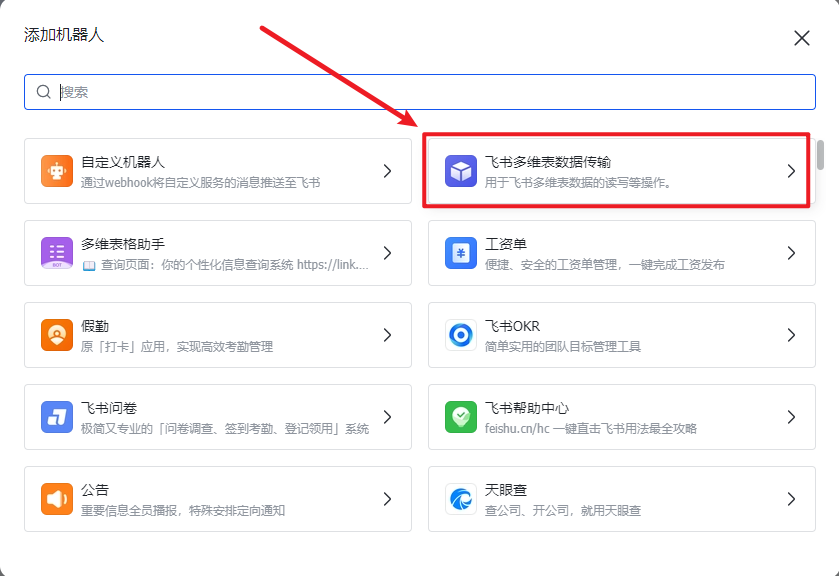Image resolution: width=839 pixels, height=576 pixels.
Task: Select the 假勤 title text
Action: tap(95, 326)
